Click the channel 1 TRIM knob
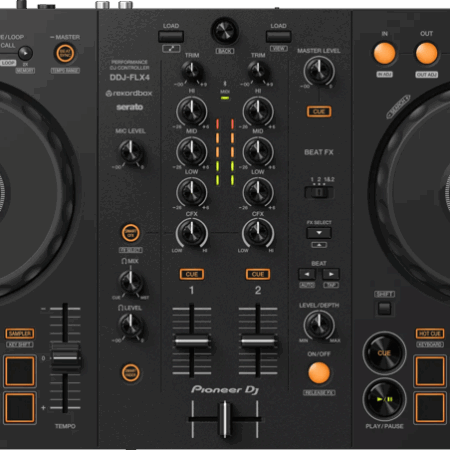This screenshot has height=450, width=450. (x=192, y=71)
